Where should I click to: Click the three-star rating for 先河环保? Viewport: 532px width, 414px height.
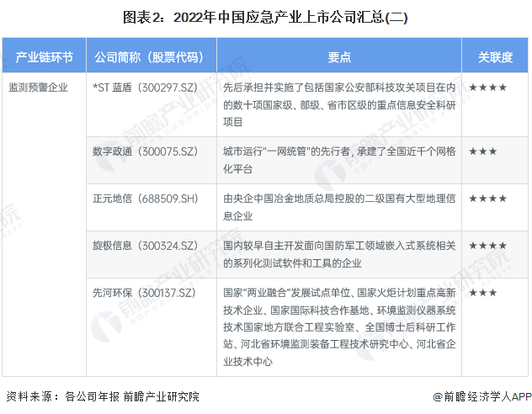(483, 293)
